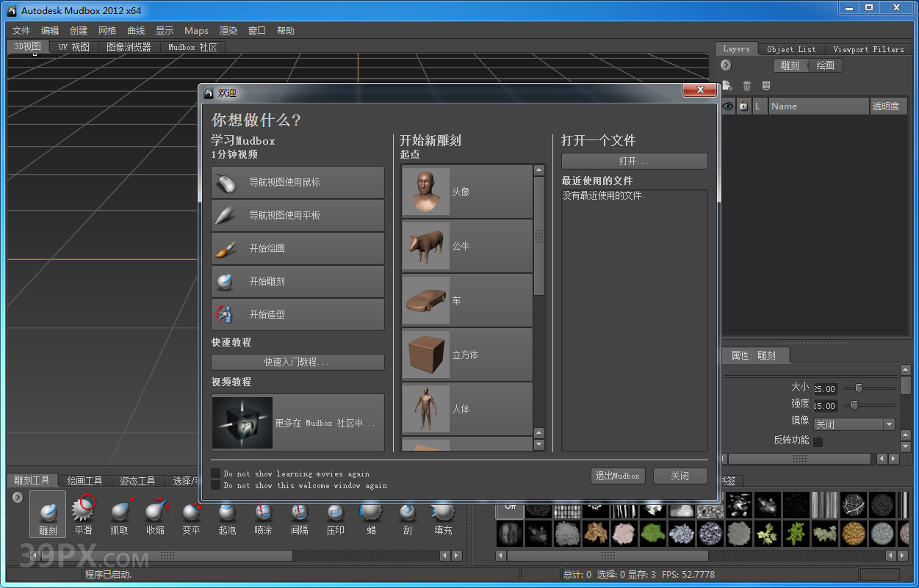Create a new layer using the new-layer icon

pos(727,85)
